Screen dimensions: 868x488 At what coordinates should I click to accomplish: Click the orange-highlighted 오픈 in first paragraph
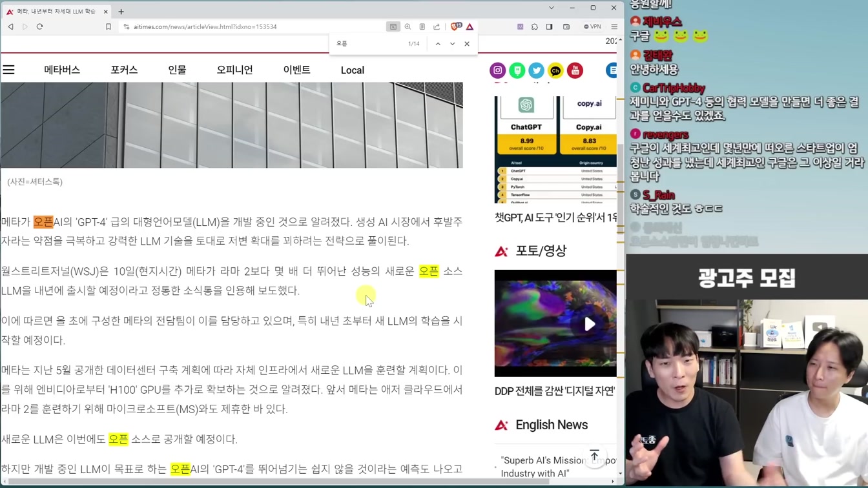tap(43, 222)
